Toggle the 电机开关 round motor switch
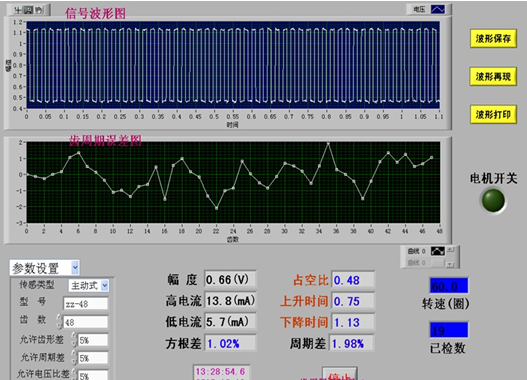Viewport: 527px width, 380px height. [493, 201]
